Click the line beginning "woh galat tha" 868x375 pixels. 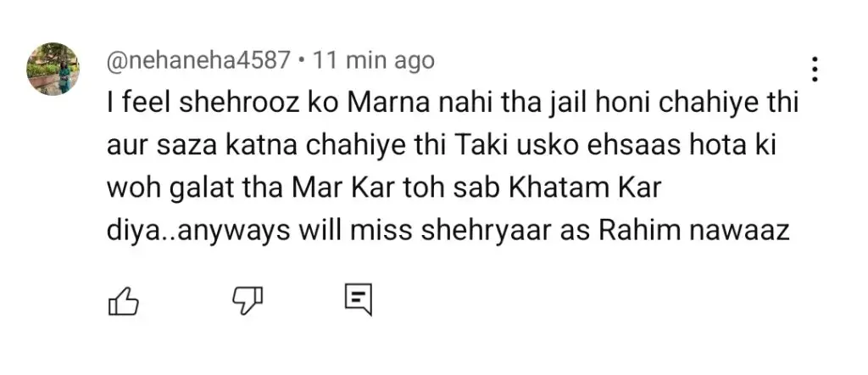[x=384, y=188]
